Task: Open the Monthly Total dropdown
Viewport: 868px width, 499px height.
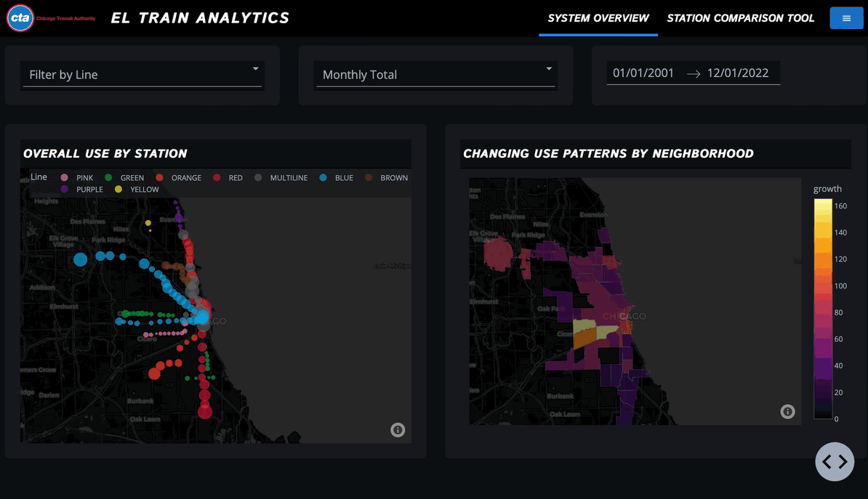Action: [x=435, y=75]
